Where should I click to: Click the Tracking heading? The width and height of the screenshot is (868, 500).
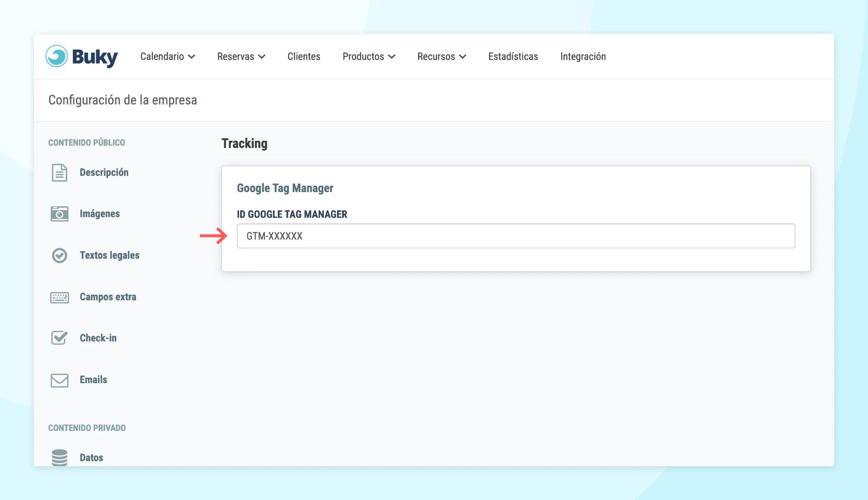pos(244,144)
